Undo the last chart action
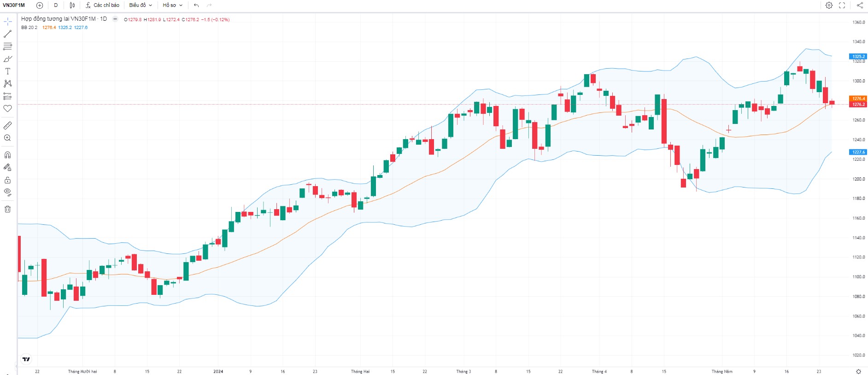The height and width of the screenshot is (375, 868). tap(196, 5)
